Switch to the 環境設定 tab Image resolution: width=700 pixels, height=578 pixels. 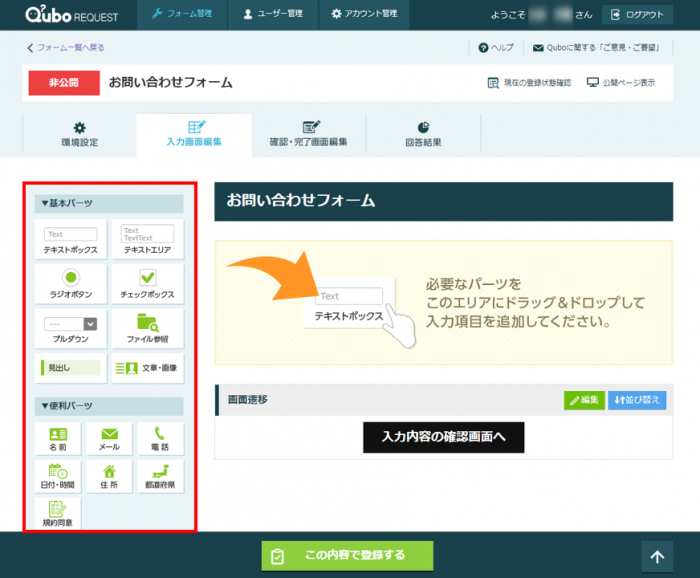(79, 134)
